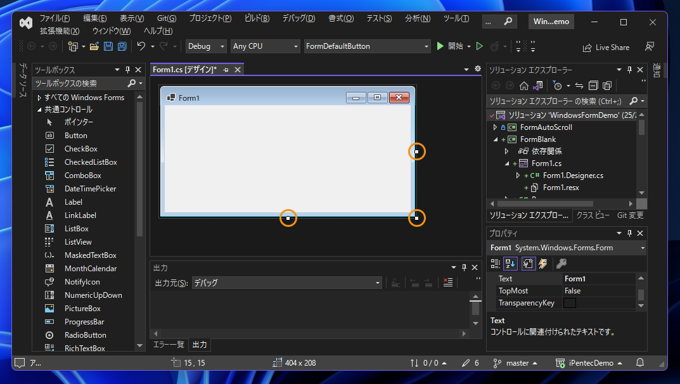Expand すべての Windows Forms toolbox group
This screenshot has width=680, height=384.
39,98
